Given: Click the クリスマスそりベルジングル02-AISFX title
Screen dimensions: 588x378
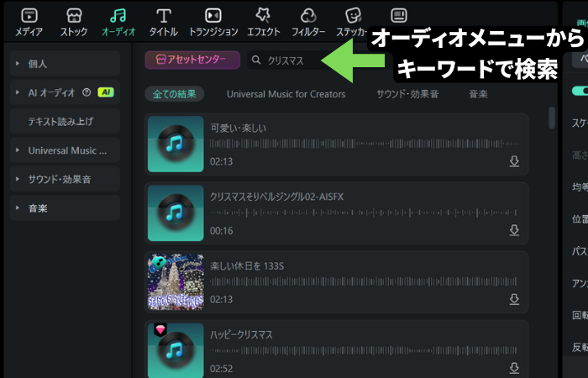Looking at the screenshot, I should [276, 197].
